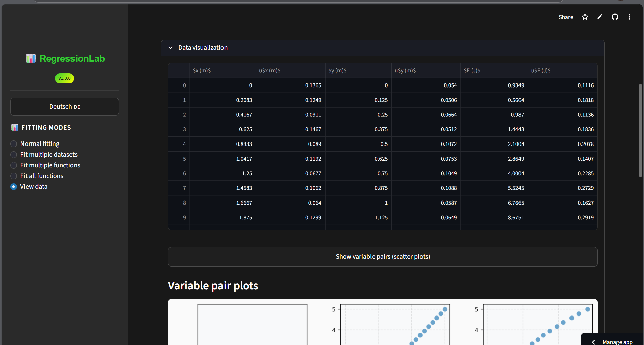
Task: Click cell value 0.2083
Action: pos(223,100)
